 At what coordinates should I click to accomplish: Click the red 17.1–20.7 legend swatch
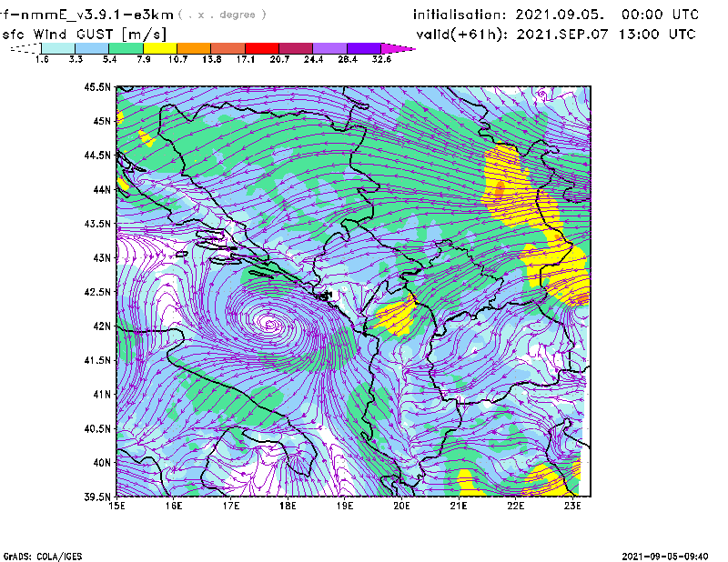click(262, 48)
